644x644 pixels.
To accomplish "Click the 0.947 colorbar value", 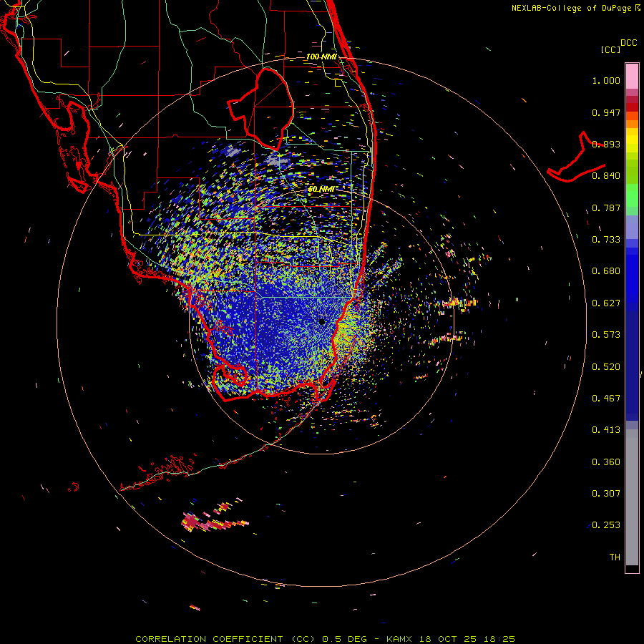I will (606, 112).
